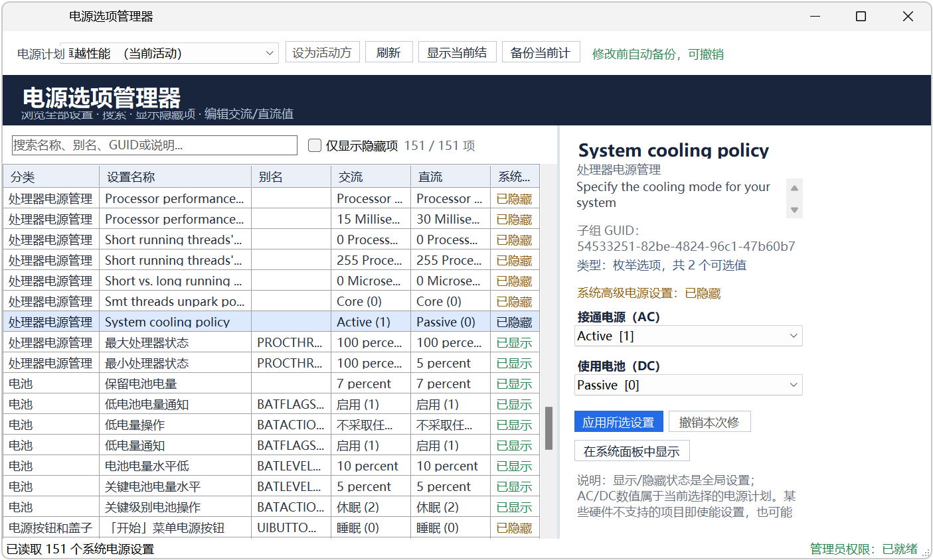Click the description scroll up arrow

click(x=794, y=188)
